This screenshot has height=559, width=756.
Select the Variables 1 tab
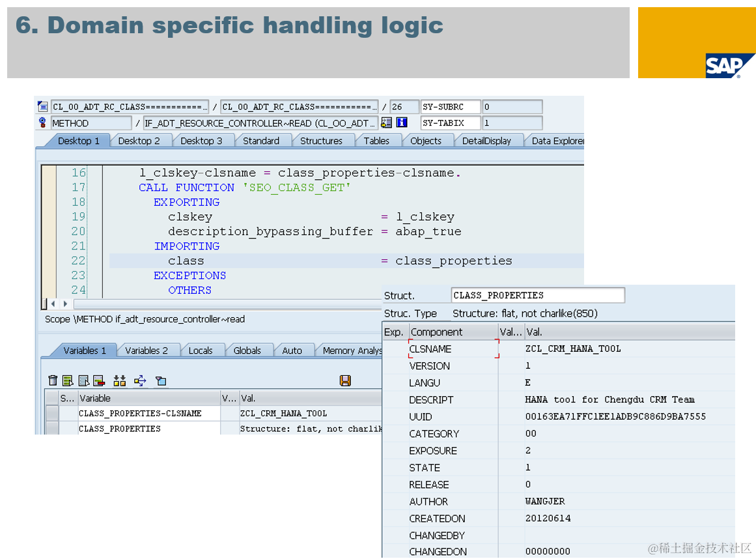click(x=85, y=351)
